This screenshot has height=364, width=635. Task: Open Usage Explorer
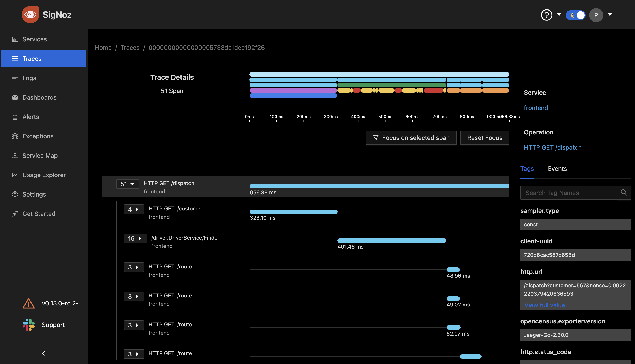pyautogui.click(x=44, y=175)
